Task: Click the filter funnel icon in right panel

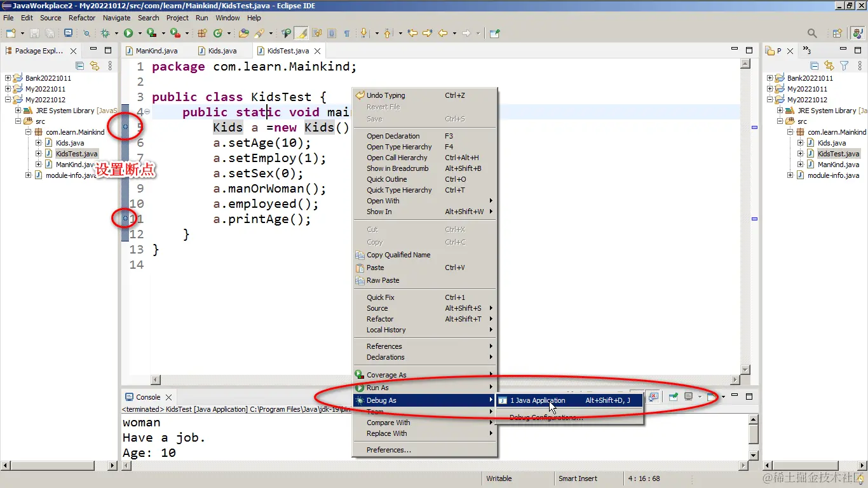Action: tap(844, 65)
